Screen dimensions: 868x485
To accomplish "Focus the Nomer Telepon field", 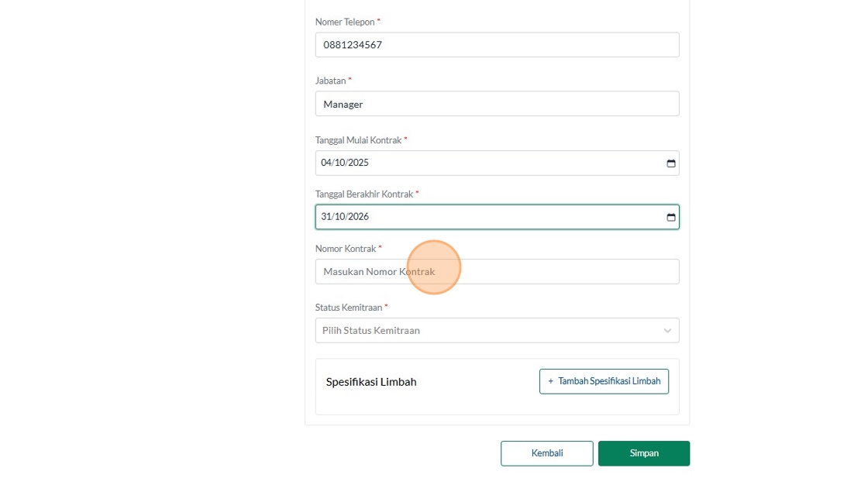I will (496, 45).
